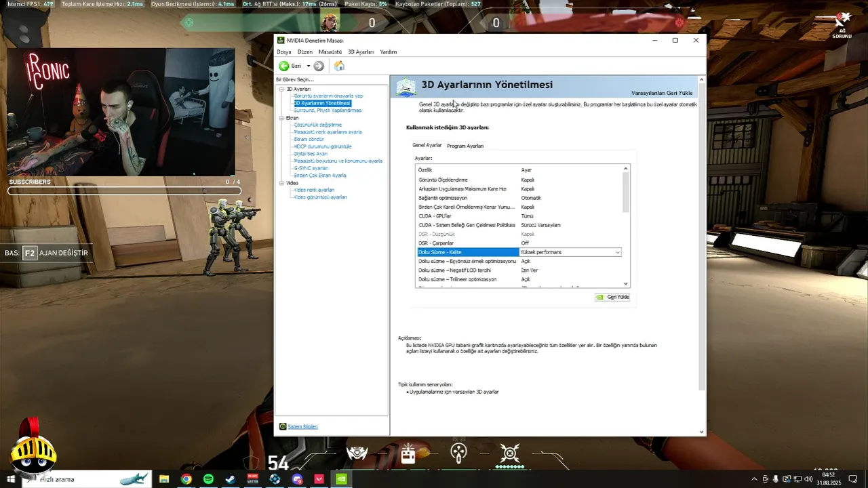
Task: Select Birden Çok Ekran Ayarla tree item
Action: tap(320, 176)
